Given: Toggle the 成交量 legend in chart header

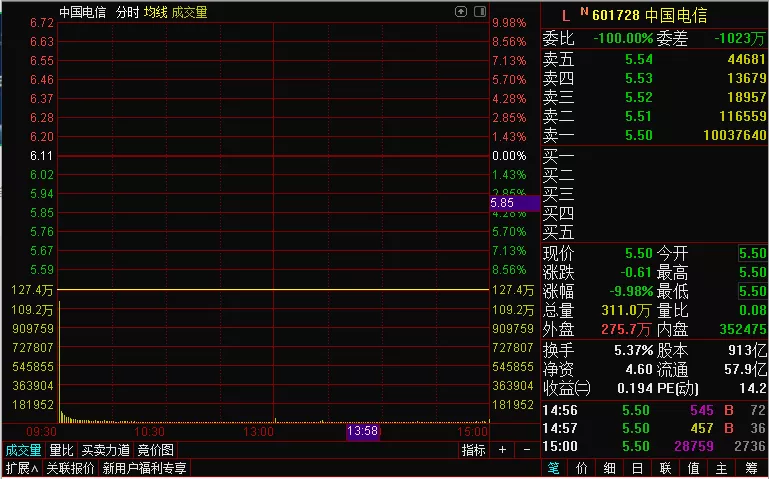Looking at the screenshot, I should click(190, 12).
